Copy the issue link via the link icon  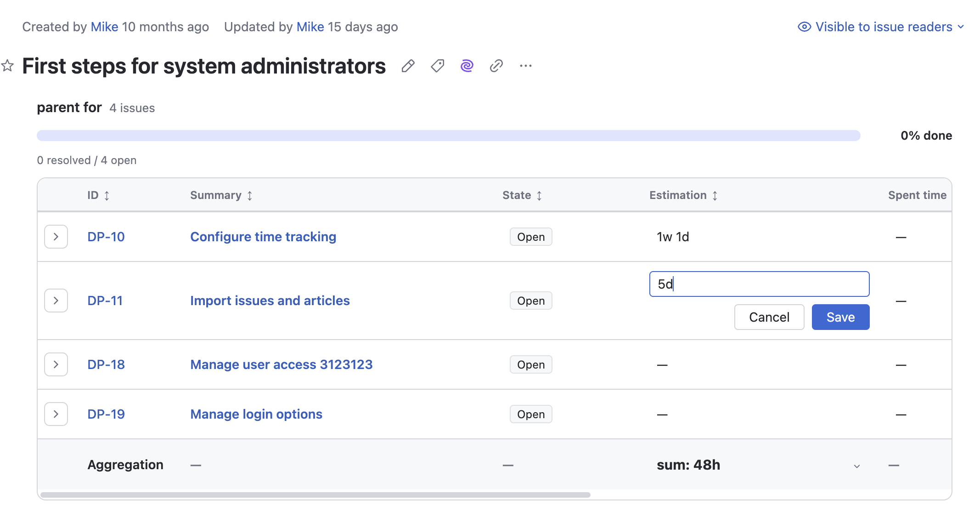pos(496,66)
